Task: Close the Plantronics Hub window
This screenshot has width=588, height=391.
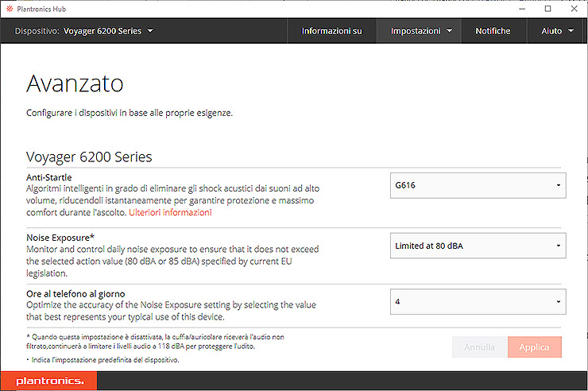Action: coord(573,8)
